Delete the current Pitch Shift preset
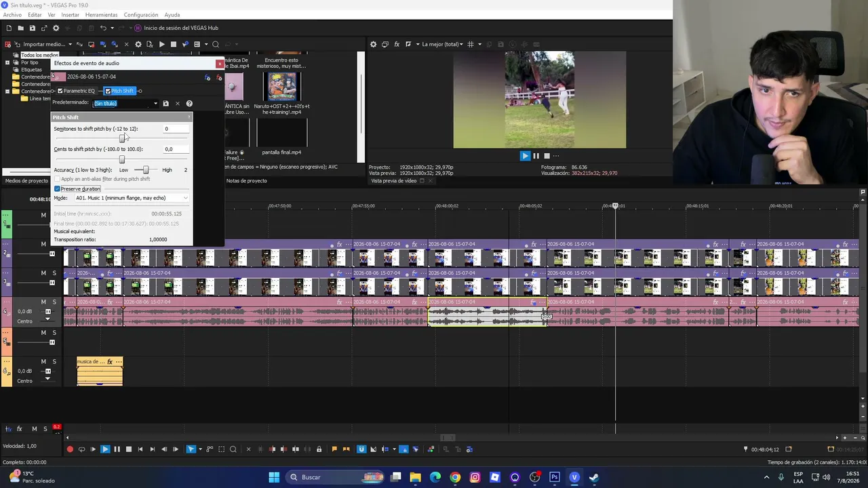The height and width of the screenshot is (488, 868). coord(178,103)
